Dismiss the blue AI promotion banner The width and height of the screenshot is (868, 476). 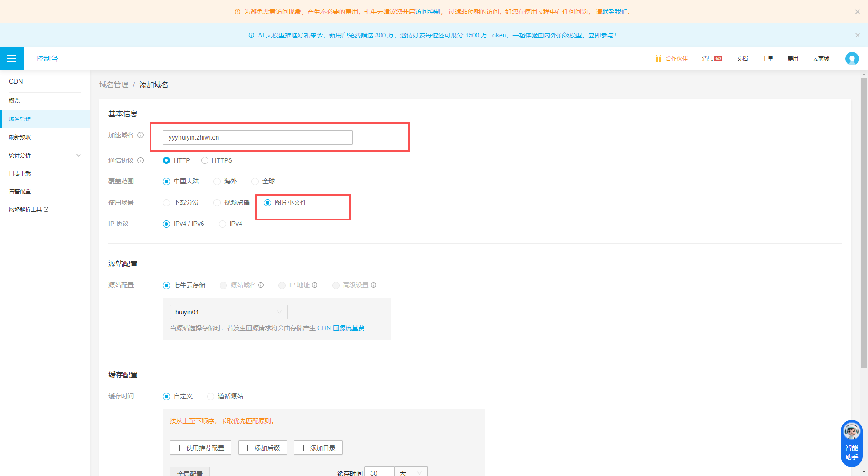pyautogui.click(x=857, y=35)
